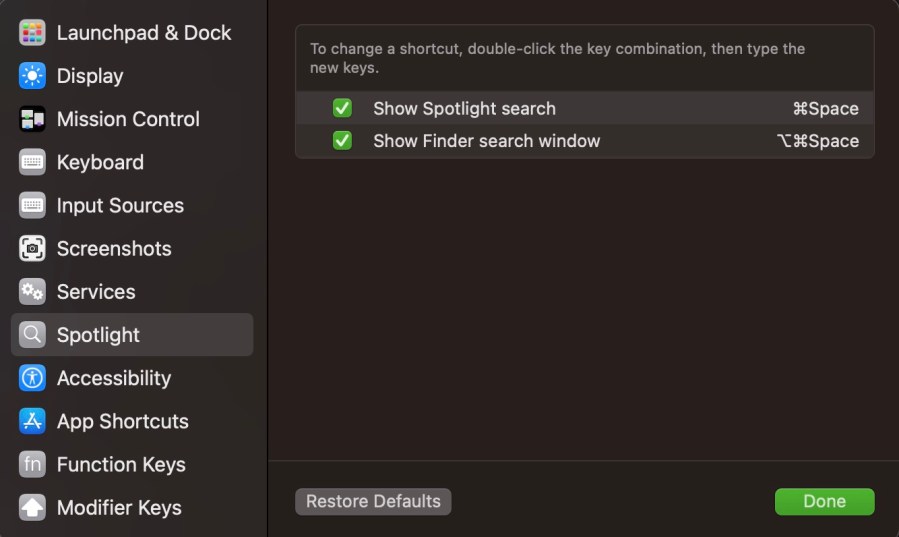Click the ⌥⌘Space shortcut keys
This screenshot has width=899, height=537.
(817, 141)
